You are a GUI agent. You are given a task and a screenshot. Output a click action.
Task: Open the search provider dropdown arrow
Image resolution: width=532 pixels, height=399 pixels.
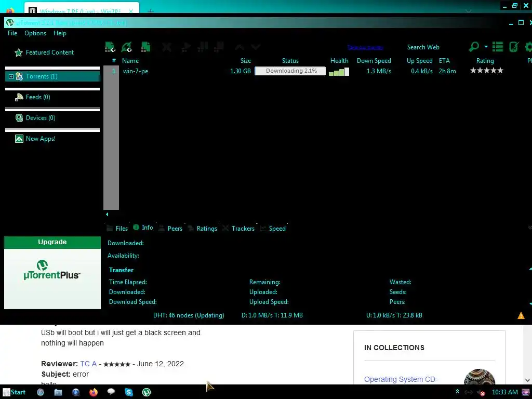tap(486, 46)
